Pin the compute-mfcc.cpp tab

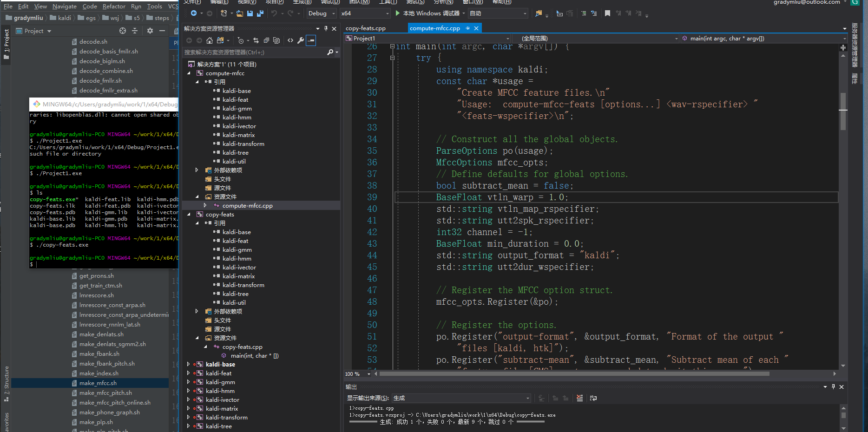pos(468,28)
